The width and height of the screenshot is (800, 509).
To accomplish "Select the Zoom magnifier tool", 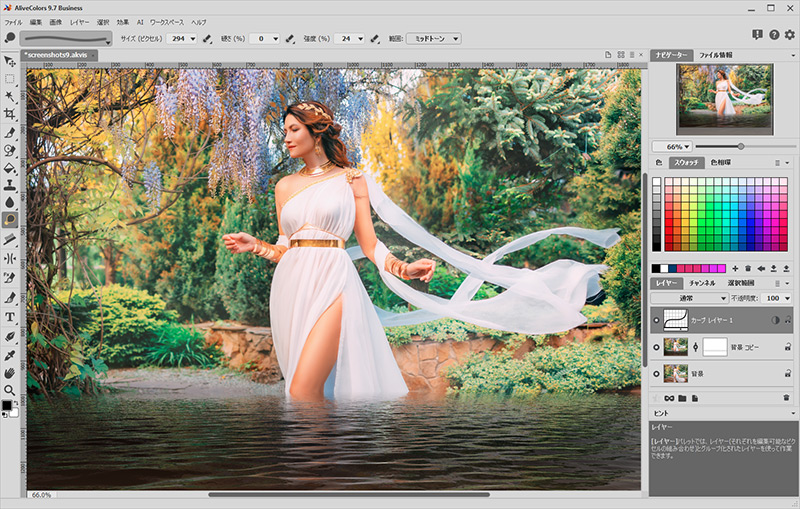I will point(9,391).
